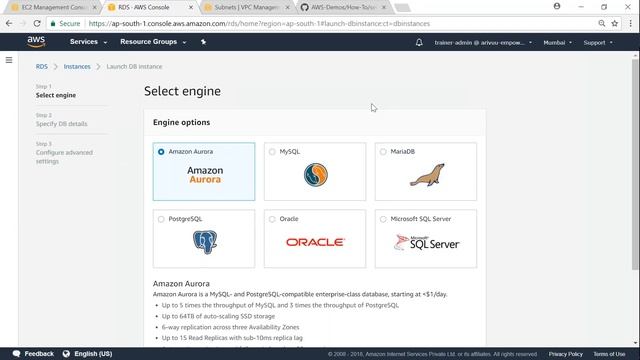Viewport: 640px width, 360px height.
Task: Click the page vertical scrollbar
Action: point(635,164)
